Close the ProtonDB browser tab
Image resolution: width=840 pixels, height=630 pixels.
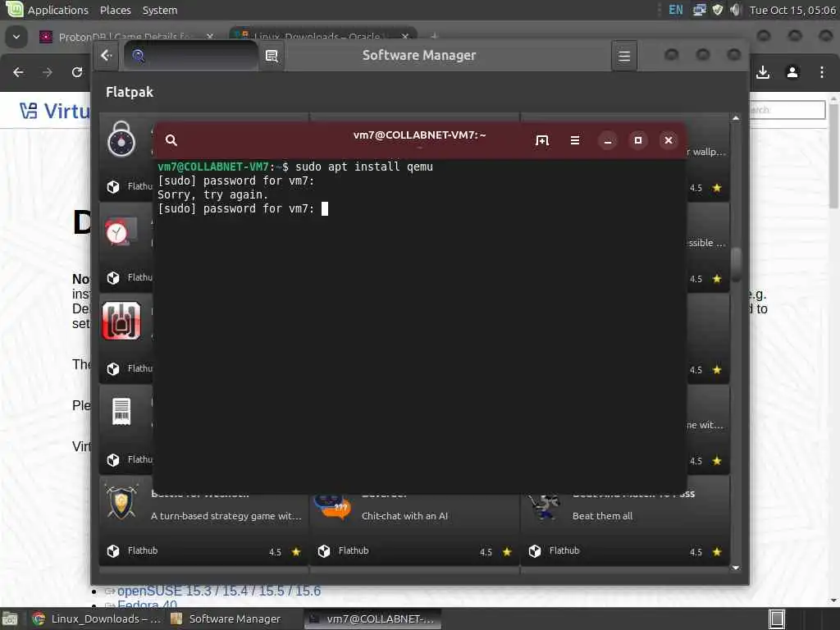tap(210, 36)
